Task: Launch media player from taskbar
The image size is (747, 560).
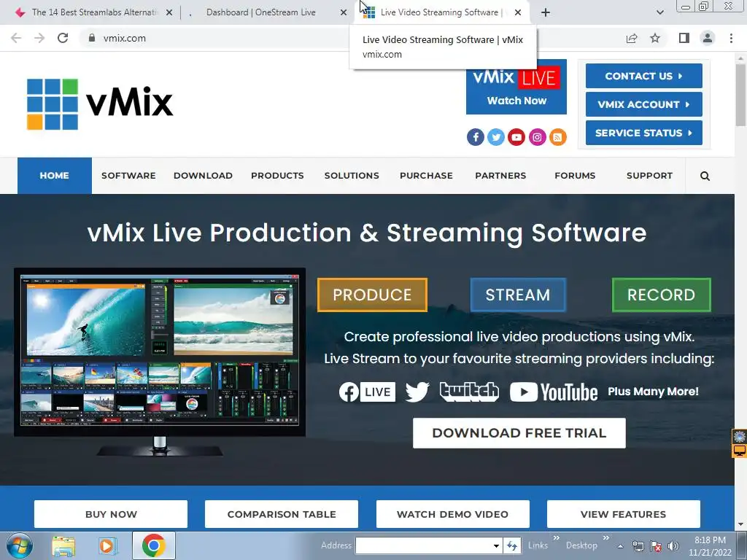Action: click(107, 545)
